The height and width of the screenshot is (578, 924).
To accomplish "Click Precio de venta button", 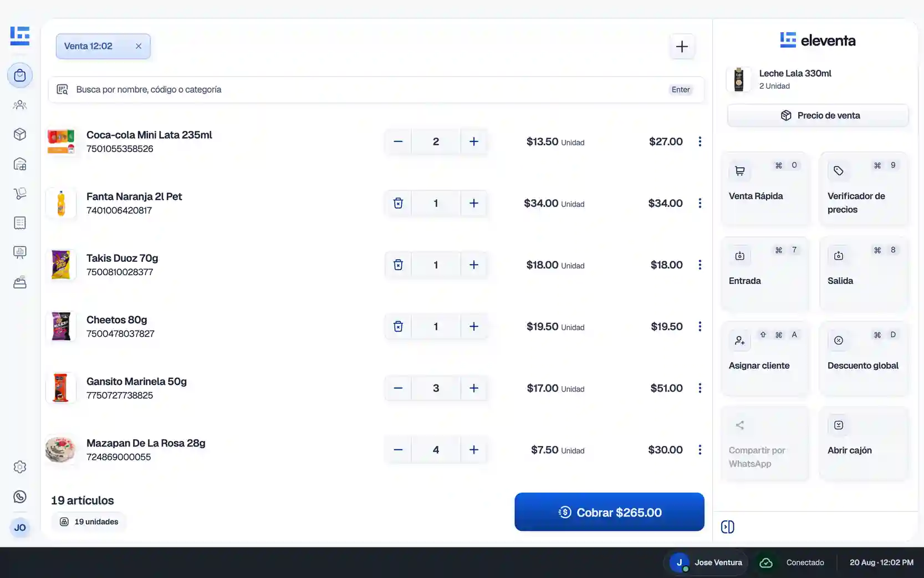I will tap(818, 115).
